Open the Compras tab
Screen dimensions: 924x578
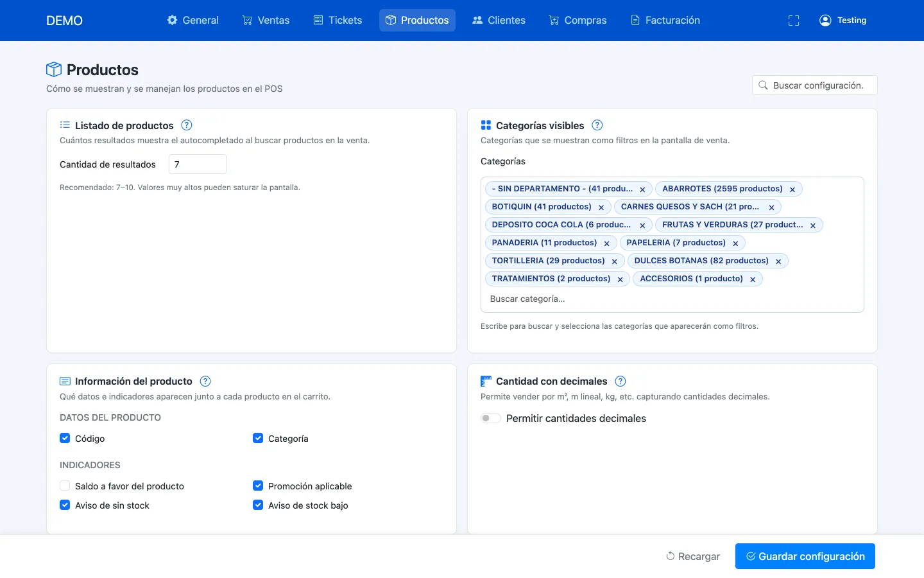577,21
